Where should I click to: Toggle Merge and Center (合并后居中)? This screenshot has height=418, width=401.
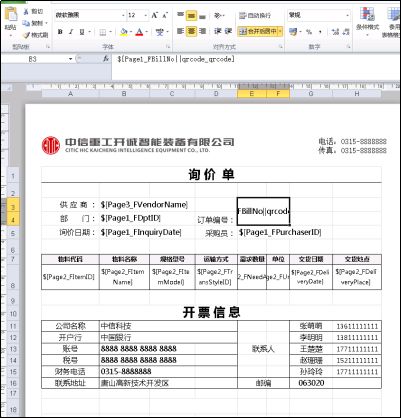point(257,31)
